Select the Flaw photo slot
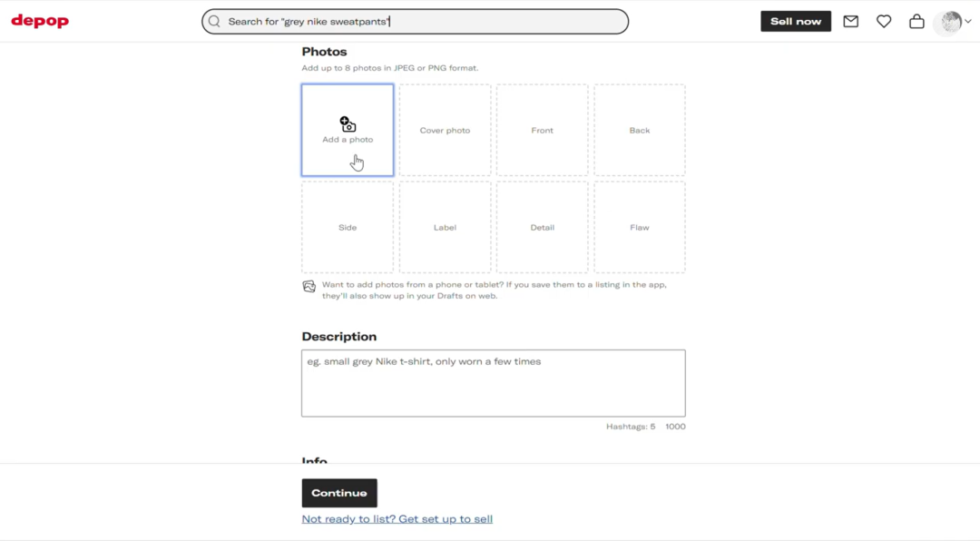The height and width of the screenshot is (541, 980). point(640,227)
